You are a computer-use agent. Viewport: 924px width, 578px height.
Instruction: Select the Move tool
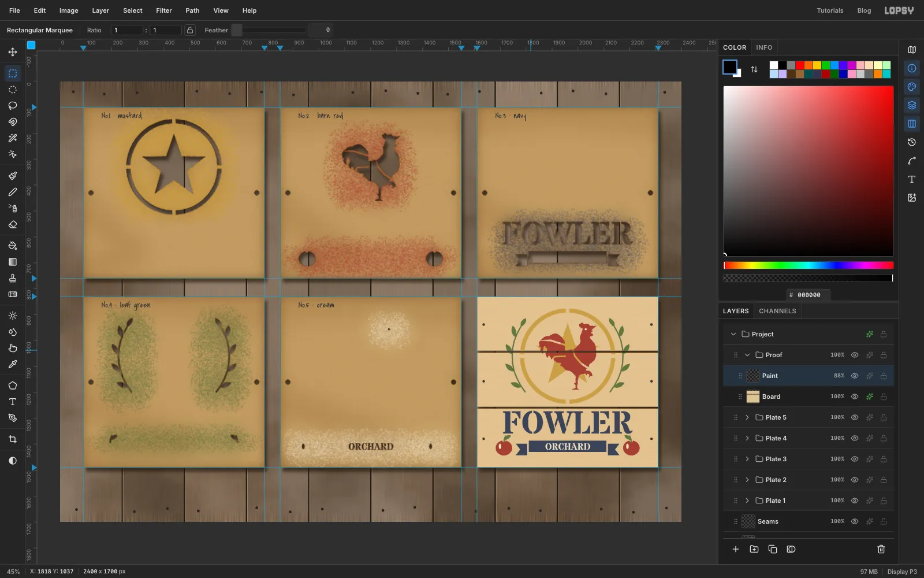click(x=13, y=52)
